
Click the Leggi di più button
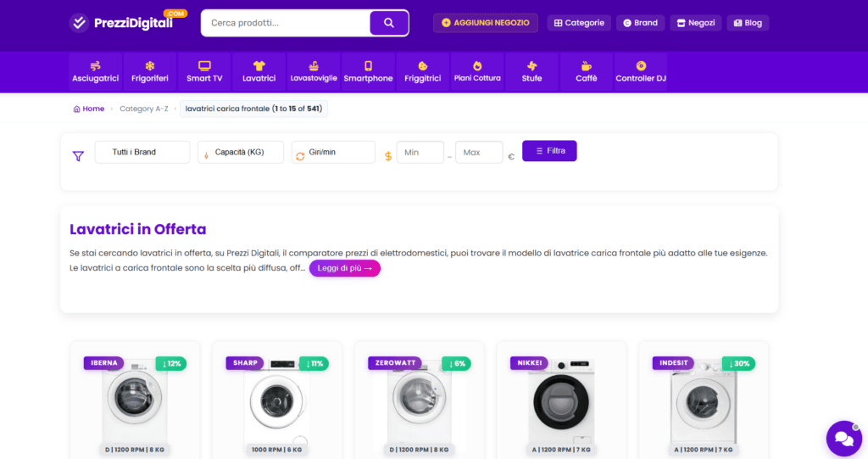point(345,268)
